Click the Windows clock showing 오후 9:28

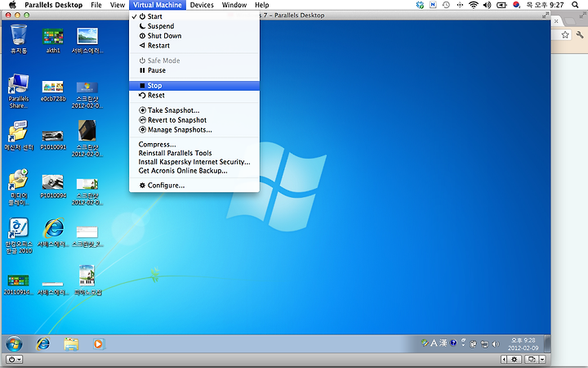pos(523,344)
